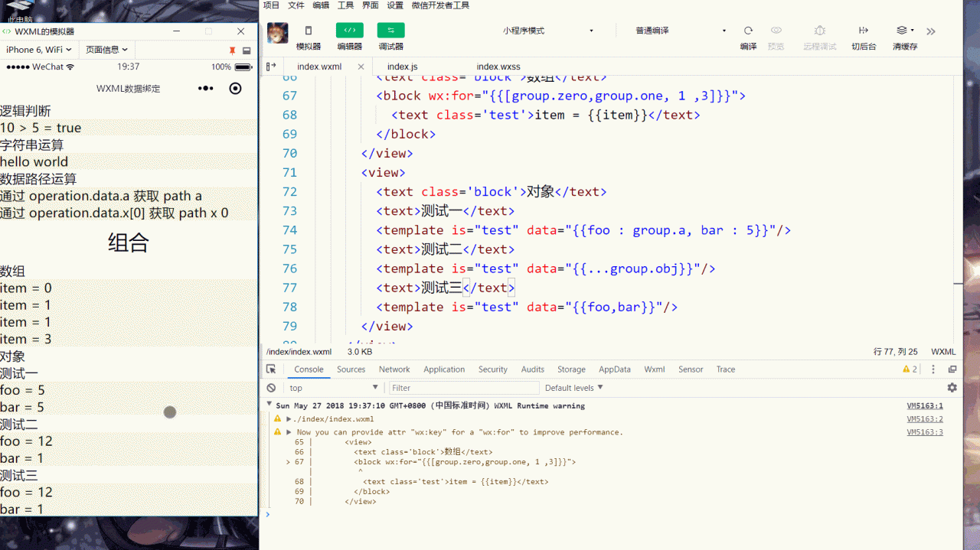Select the Audits devtools tab
980x550 pixels.
coord(533,369)
